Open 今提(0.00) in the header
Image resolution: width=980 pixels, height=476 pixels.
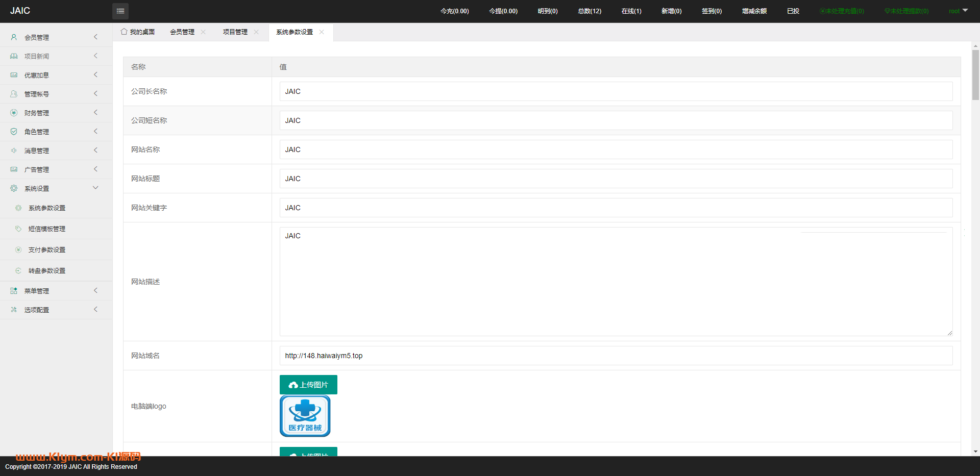click(x=503, y=11)
